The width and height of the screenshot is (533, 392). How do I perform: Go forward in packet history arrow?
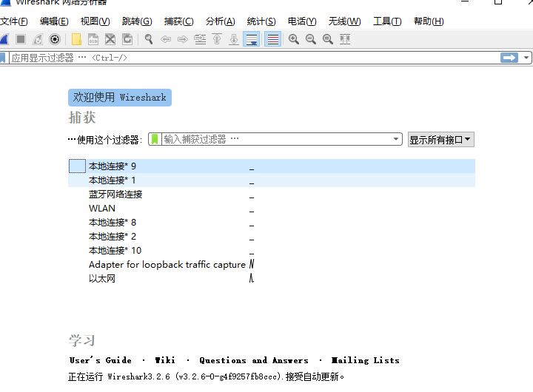pos(183,39)
